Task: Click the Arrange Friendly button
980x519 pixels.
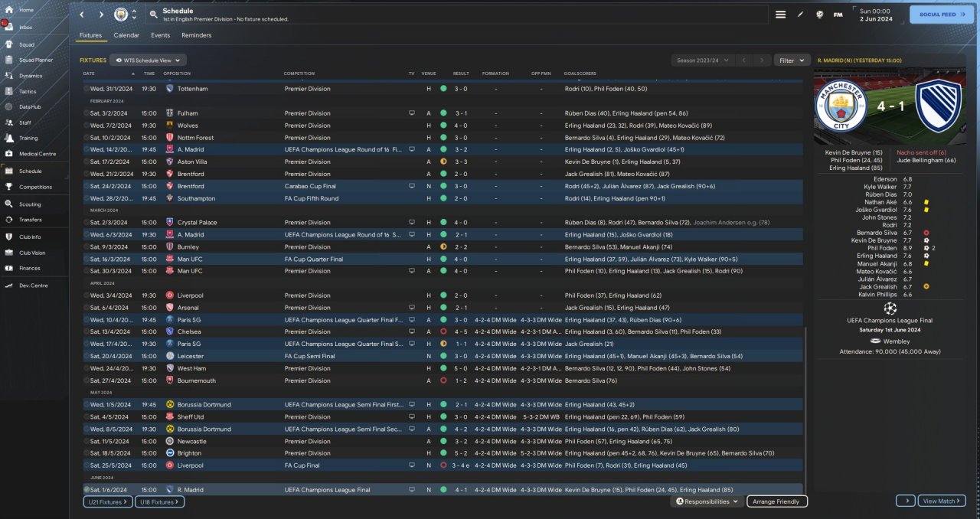Action: click(x=776, y=501)
